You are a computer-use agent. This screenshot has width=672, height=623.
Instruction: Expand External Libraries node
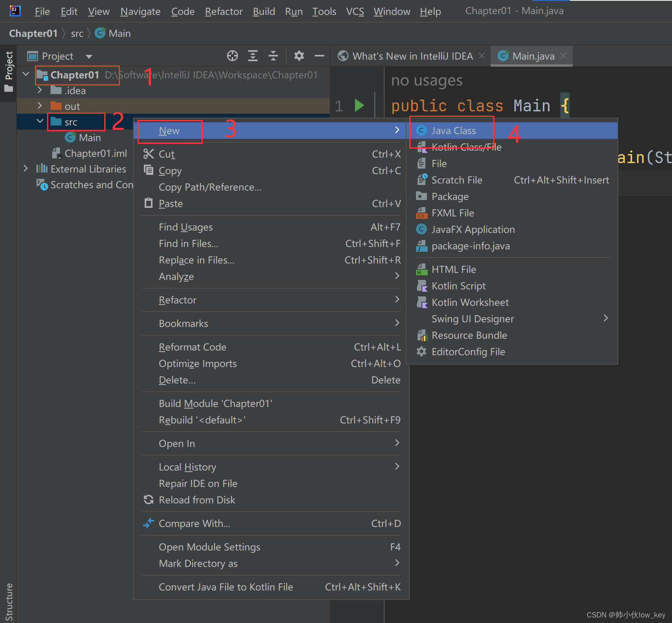(x=26, y=168)
